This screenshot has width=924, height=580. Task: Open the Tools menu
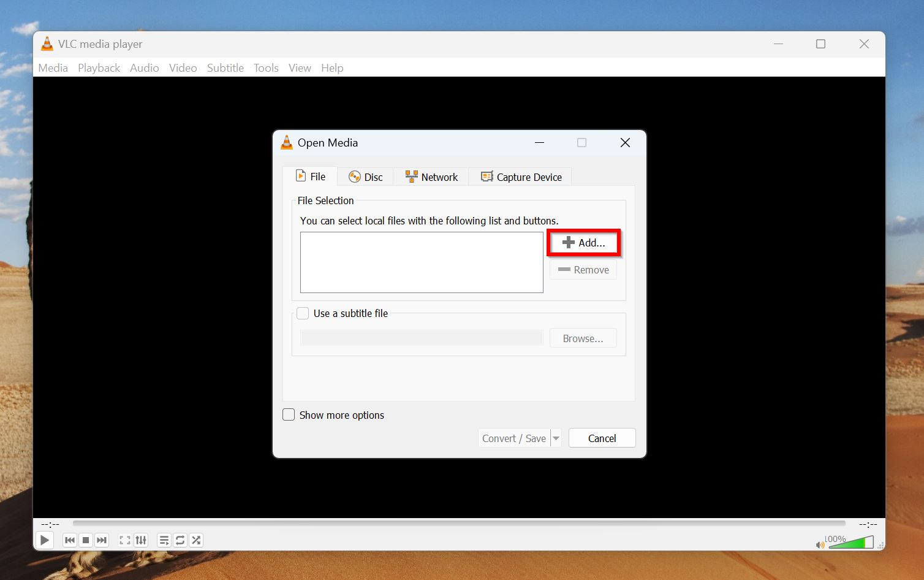pos(266,68)
